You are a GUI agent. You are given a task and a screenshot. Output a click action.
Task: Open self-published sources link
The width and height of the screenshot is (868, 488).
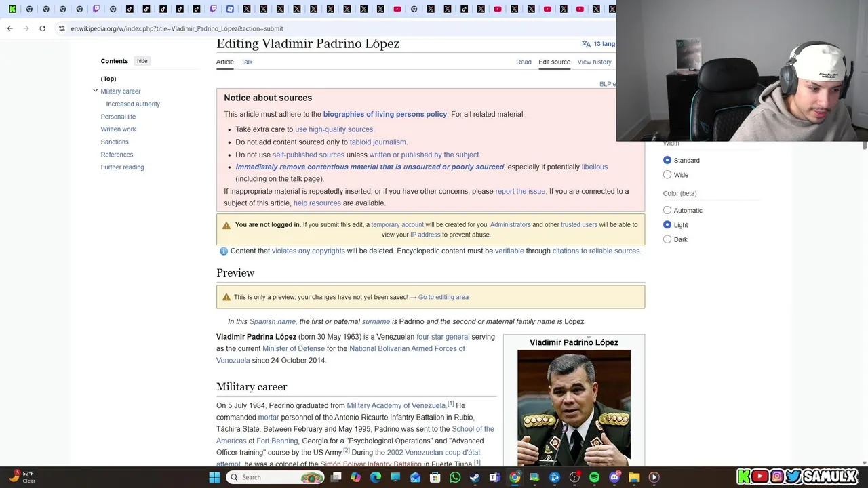[x=309, y=155]
